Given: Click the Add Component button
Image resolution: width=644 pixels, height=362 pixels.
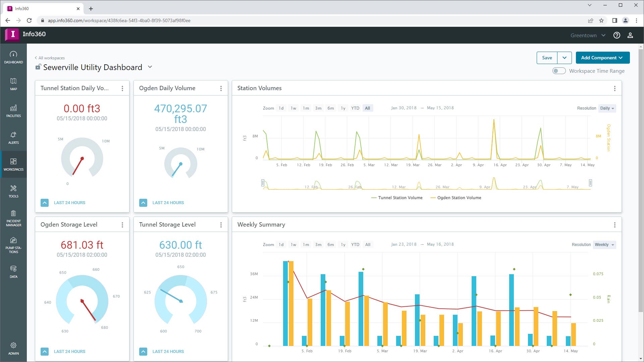Looking at the screenshot, I should pyautogui.click(x=602, y=58).
